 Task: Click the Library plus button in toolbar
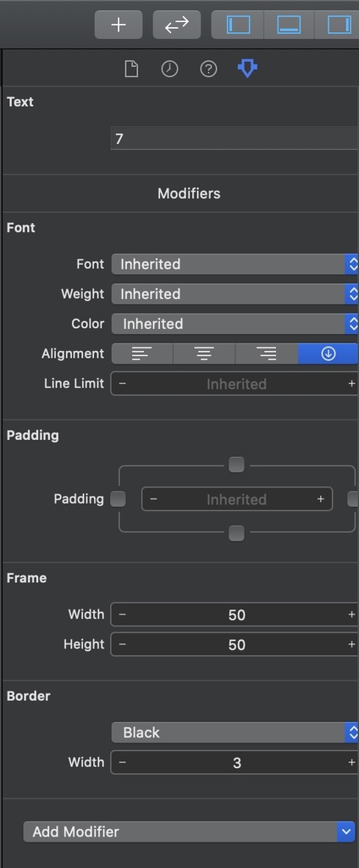click(119, 25)
